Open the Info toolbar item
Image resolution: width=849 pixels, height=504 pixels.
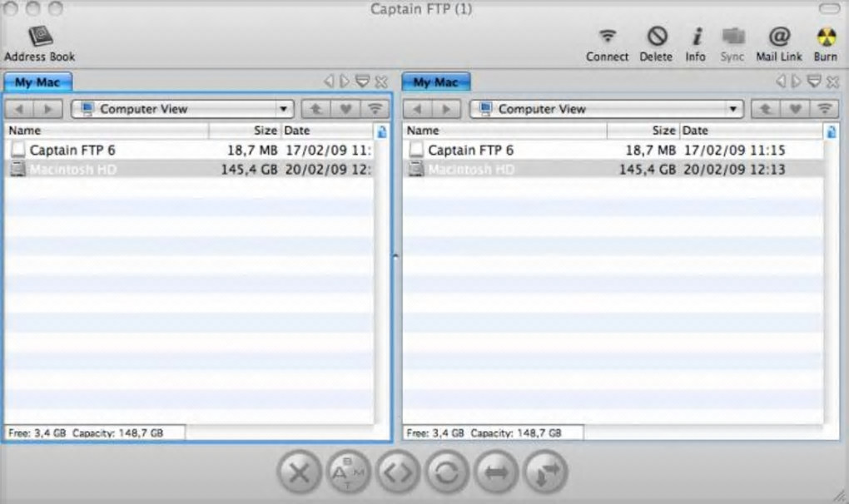(696, 46)
